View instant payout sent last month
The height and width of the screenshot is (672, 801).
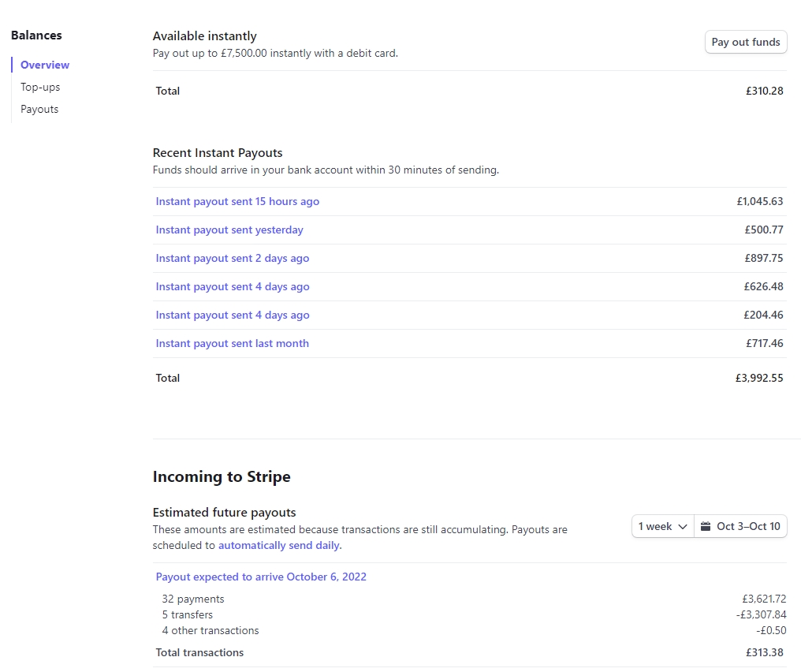[233, 343]
